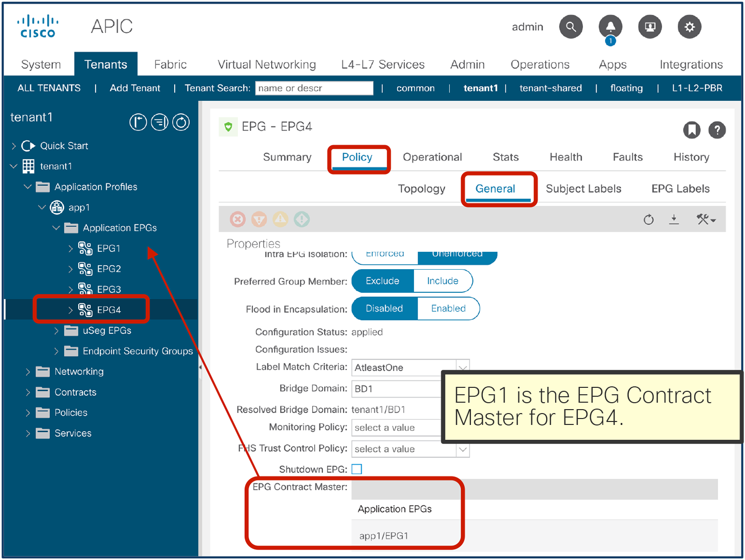The width and height of the screenshot is (745, 560).
Task: Open the FHS Trust Control Policy dropdown
Action: pyautogui.click(x=463, y=449)
